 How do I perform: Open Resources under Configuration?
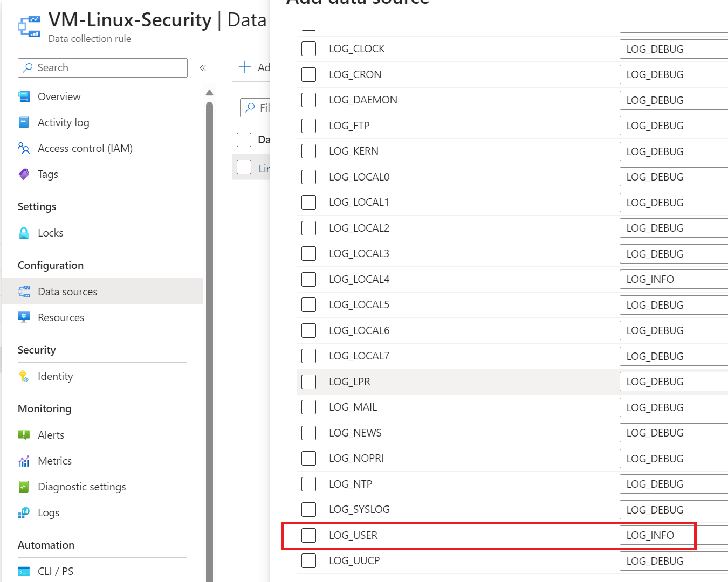point(61,317)
